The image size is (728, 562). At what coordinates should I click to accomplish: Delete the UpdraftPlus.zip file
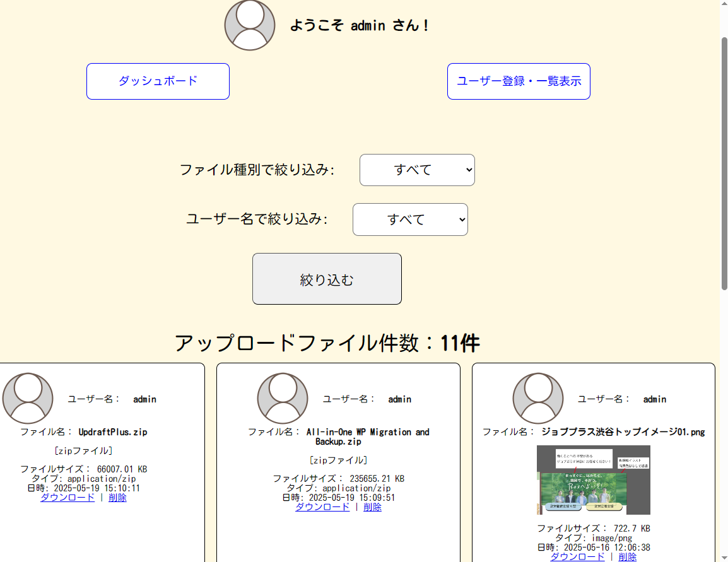pos(117,498)
